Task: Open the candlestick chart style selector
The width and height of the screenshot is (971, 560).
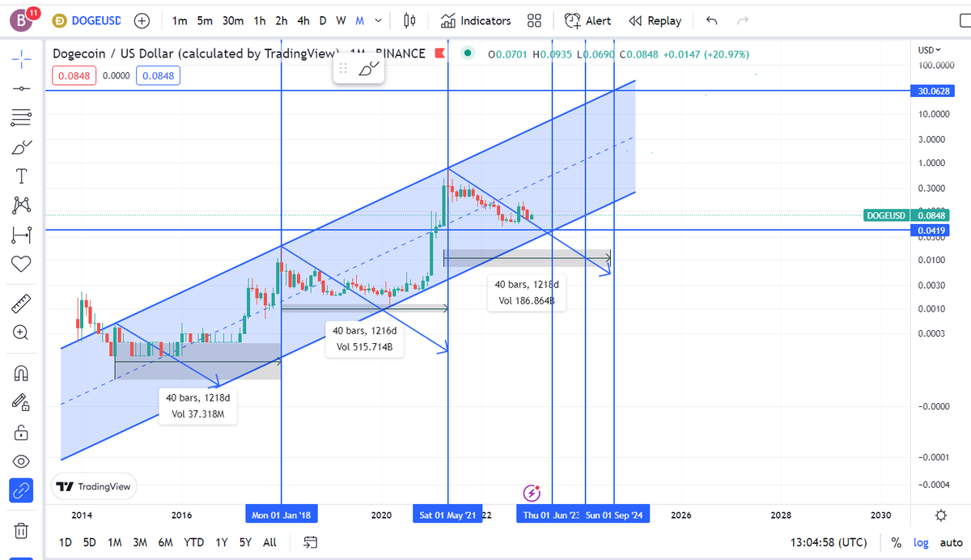Action: (x=409, y=21)
